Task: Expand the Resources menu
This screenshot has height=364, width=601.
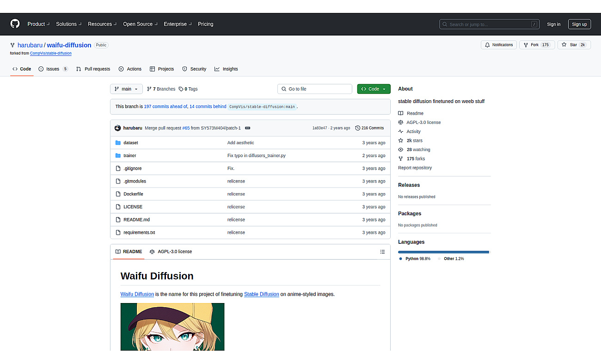Action: (102, 24)
